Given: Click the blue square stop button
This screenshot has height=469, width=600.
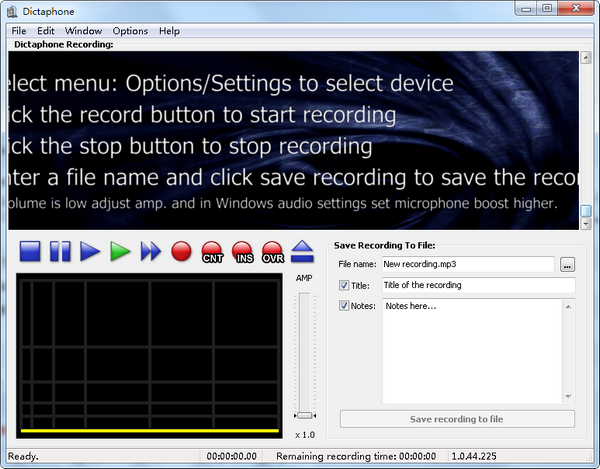Looking at the screenshot, I should pos(30,251).
